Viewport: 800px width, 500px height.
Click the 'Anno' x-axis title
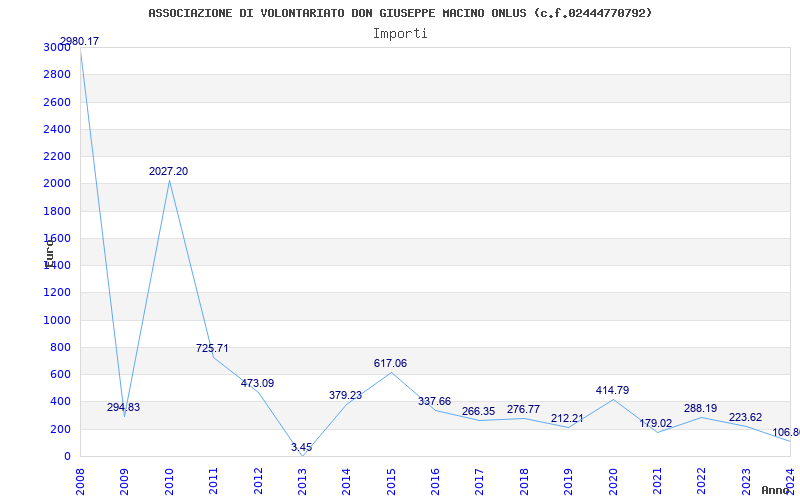pyautogui.click(x=778, y=490)
